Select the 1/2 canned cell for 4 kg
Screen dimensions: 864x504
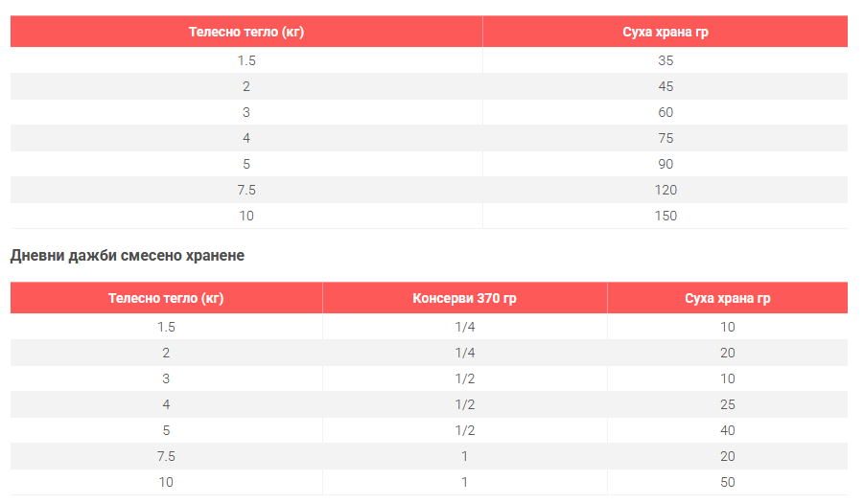tap(464, 404)
